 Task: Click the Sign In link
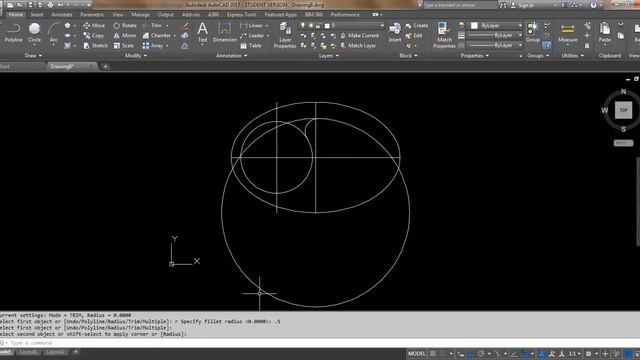pos(523,5)
